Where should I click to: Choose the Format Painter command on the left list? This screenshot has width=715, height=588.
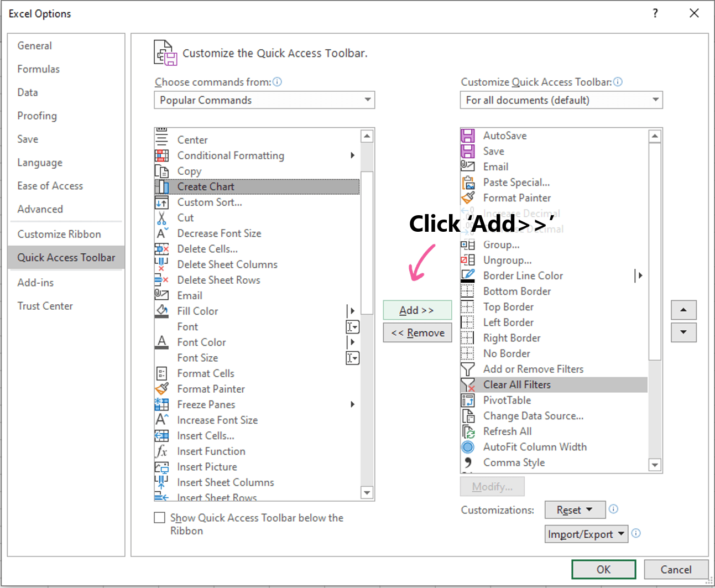point(211,389)
